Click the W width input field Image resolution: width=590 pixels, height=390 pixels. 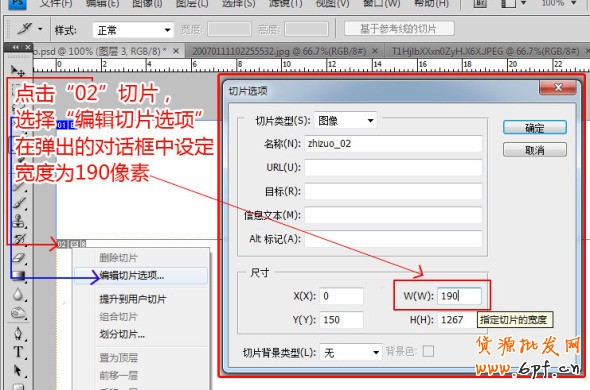click(x=459, y=296)
